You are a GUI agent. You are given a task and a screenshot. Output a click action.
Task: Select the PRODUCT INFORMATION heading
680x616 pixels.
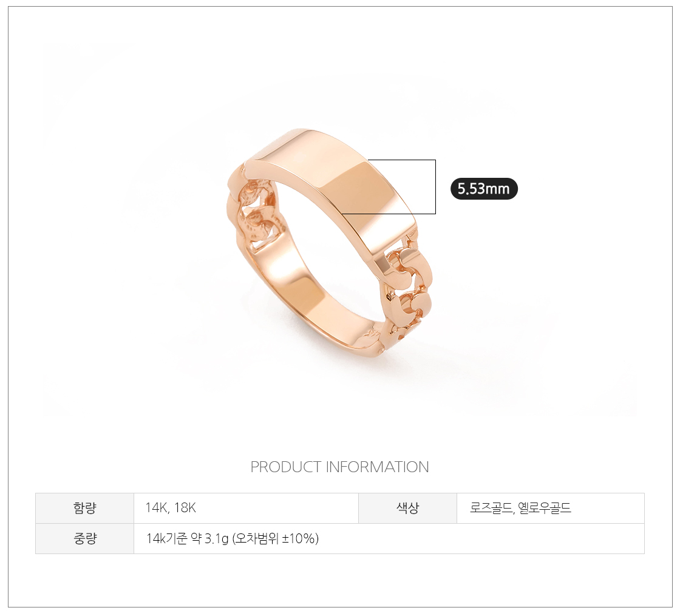click(x=339, y=467)
